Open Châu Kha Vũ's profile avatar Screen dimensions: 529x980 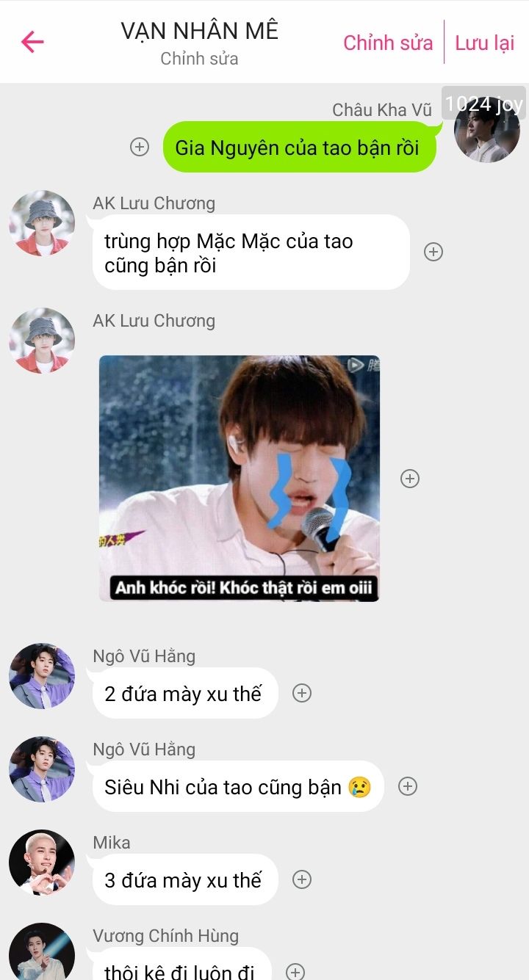coord(486,129)
